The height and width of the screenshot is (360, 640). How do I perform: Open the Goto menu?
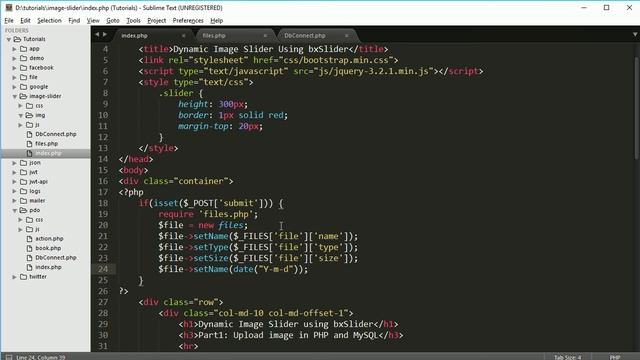(113, 20)
